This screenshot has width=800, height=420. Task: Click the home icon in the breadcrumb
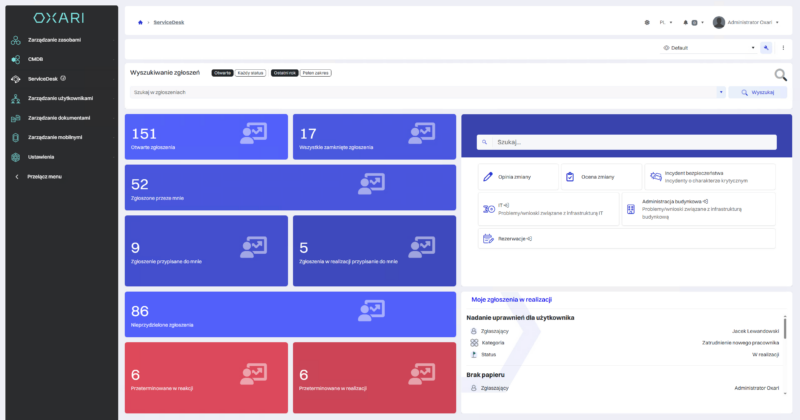coord(140,21)
